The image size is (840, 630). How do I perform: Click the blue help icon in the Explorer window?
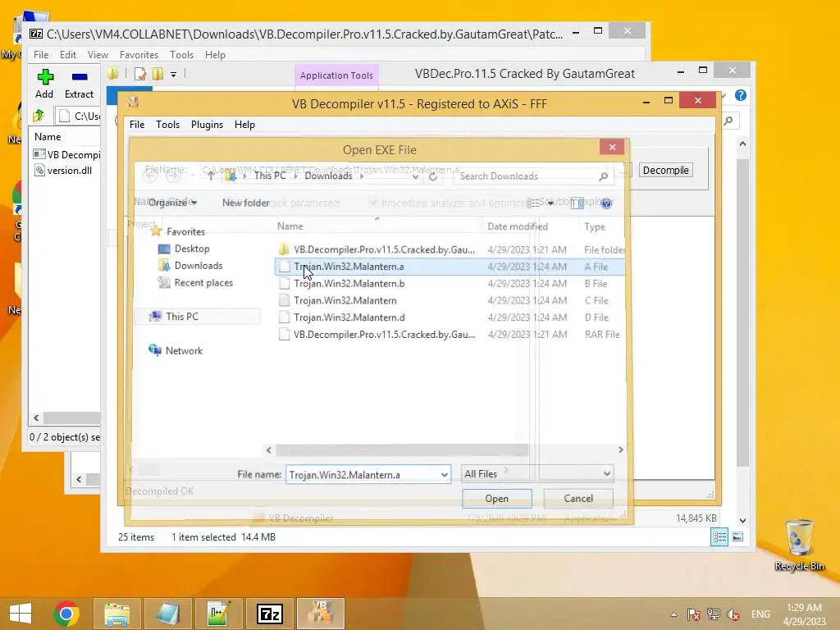point(741,95)
